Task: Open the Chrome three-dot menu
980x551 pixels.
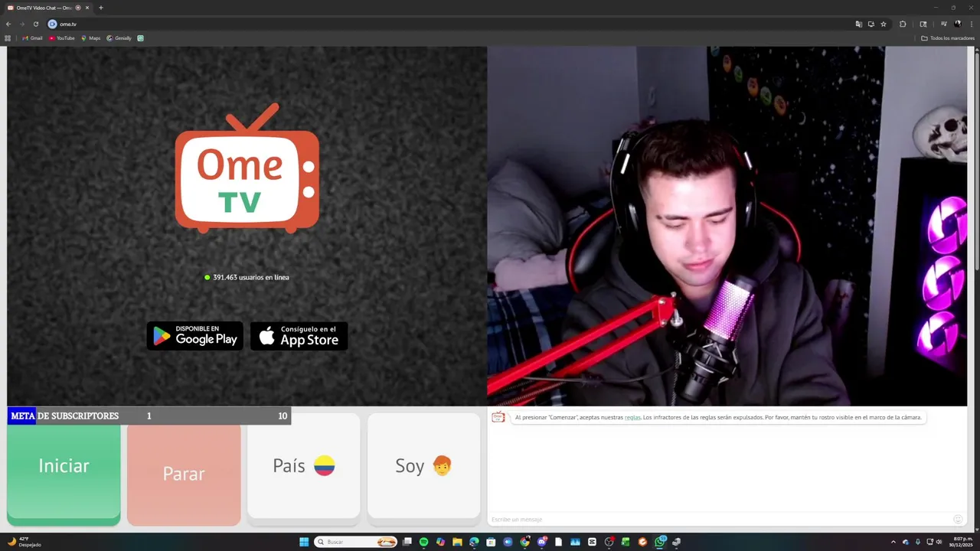Action: click(972, 24)
